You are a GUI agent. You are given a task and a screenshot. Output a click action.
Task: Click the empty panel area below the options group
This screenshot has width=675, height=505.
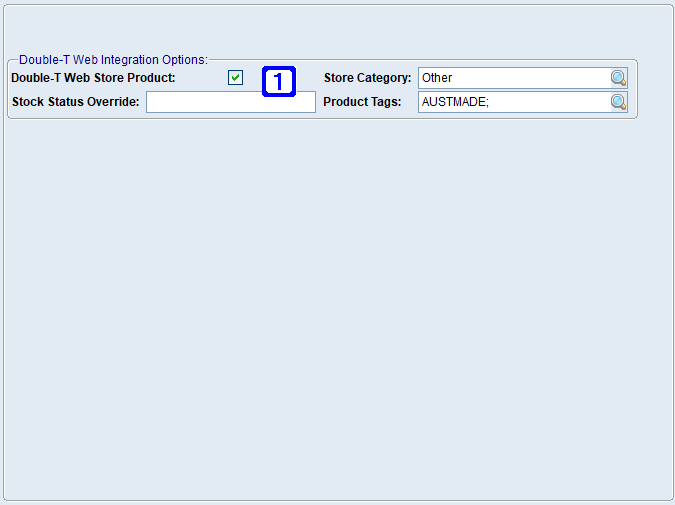pos(337,300)
